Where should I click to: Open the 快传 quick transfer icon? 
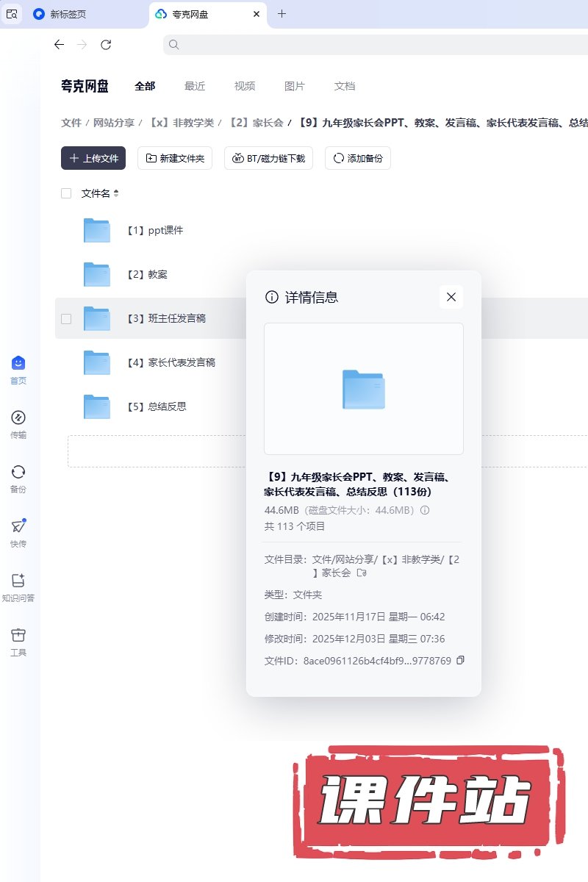click(18, 527)
